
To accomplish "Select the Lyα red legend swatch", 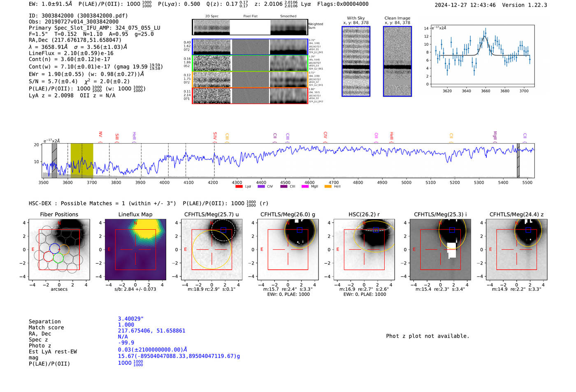I will click(x=239, y=186).
